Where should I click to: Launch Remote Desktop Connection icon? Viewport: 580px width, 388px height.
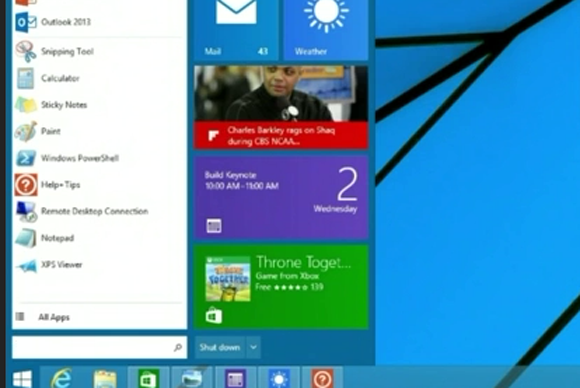(x=26, y=211)
